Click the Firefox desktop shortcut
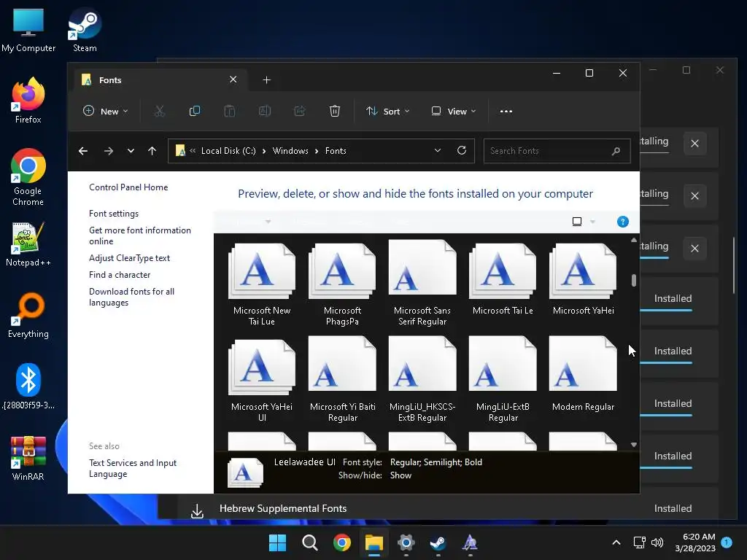This screenshot has width=747, height=560. (28, 101)
